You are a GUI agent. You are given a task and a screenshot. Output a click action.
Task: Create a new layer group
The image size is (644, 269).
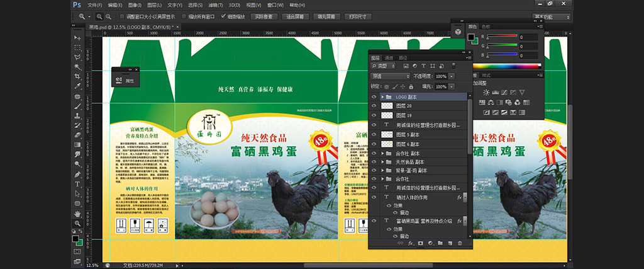440,243
